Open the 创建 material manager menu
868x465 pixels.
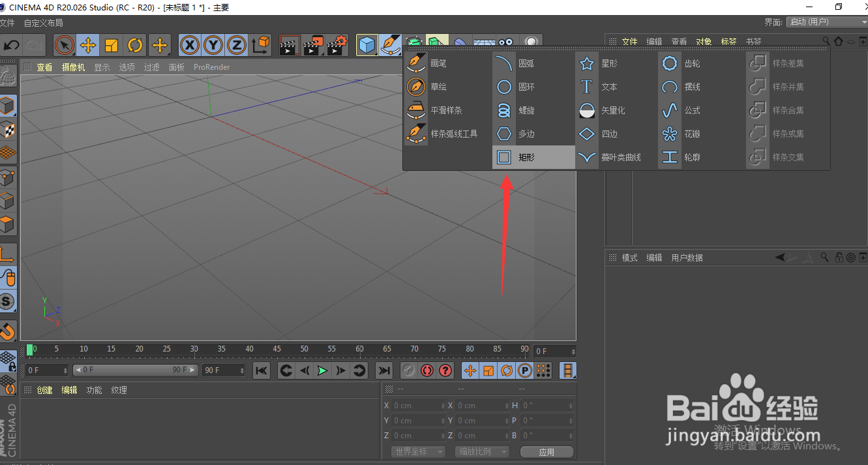point(44,390)
